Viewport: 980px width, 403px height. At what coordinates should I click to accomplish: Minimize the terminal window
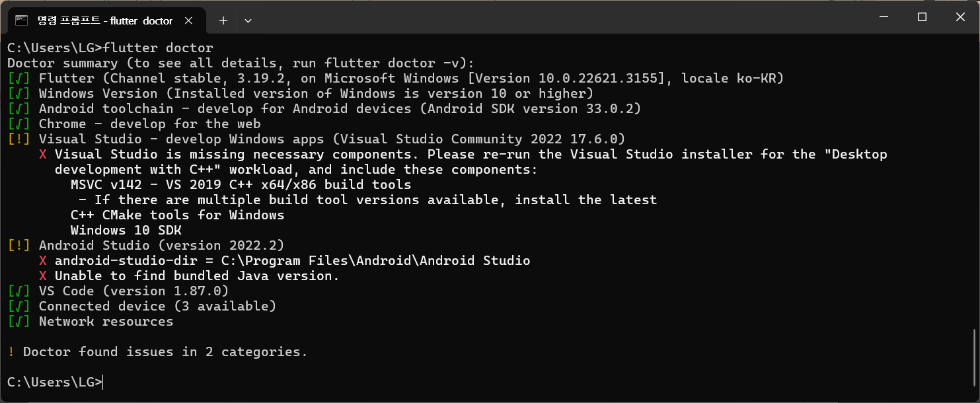(x=882, y=18)
